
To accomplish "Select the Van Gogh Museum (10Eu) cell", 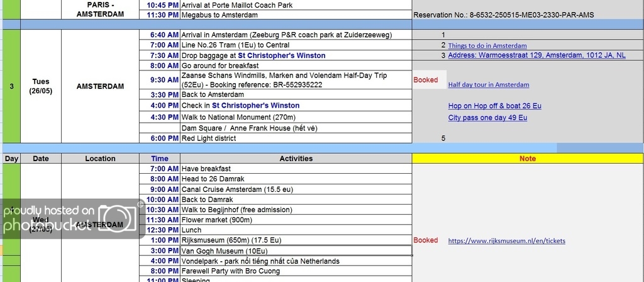I will point(296,251).
